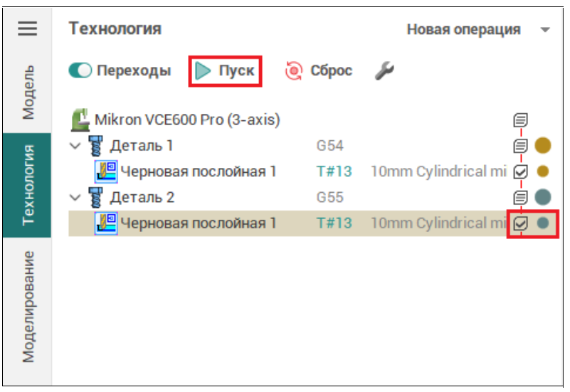Uncheck the checkbox for Деталь 2 Черновая послойная 1
Viewport: 570px width, 392px height.
click(520, 223)
